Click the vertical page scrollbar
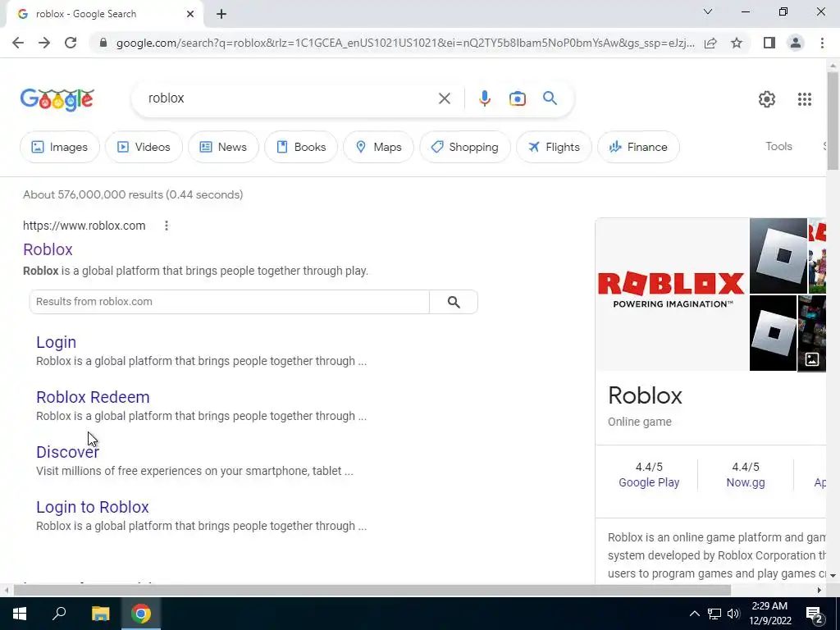 [833, 121]
